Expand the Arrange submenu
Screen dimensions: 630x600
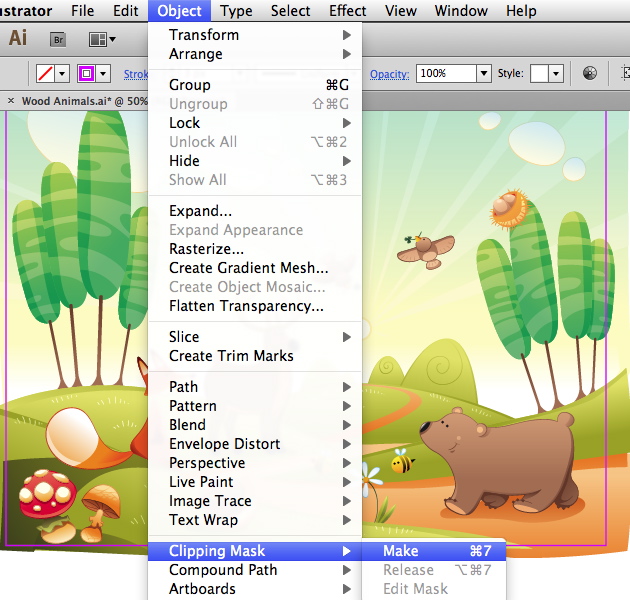coord(255,54)
